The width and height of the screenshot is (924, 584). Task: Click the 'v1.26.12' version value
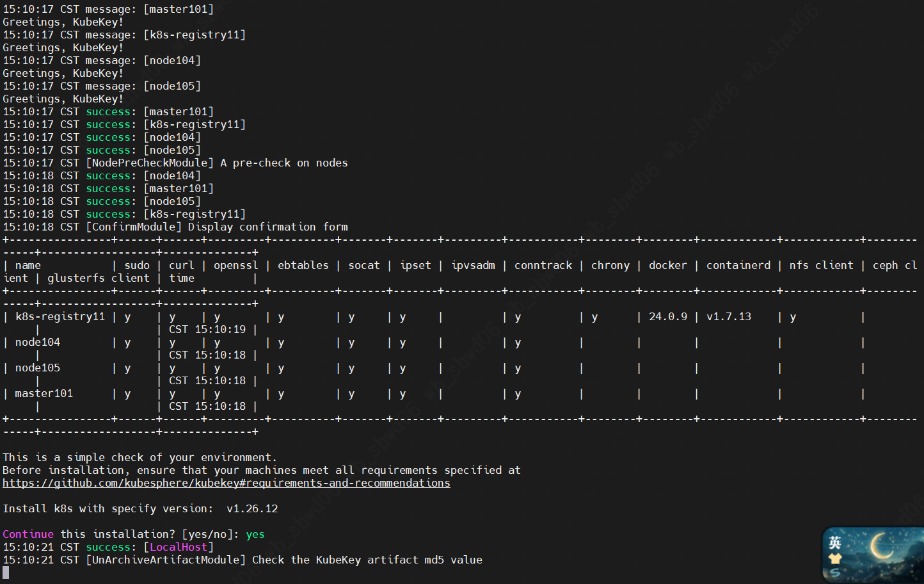coord(252,508)
